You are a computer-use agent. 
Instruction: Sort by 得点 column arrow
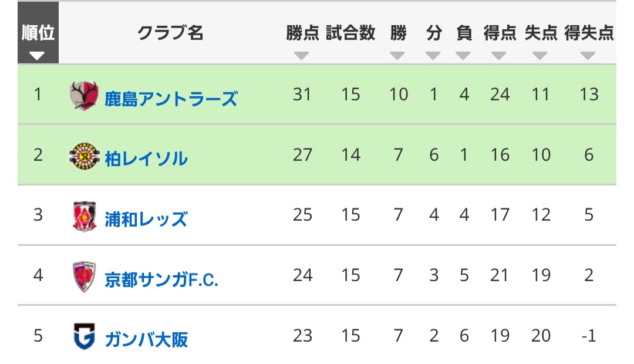pos(499,56)
